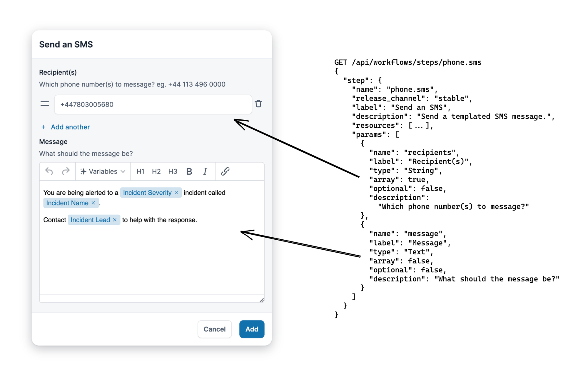Screen dimensions: 588x372
Task: Open the Variables dropdown
Action: pyautogui.click(x=103, y=171)
